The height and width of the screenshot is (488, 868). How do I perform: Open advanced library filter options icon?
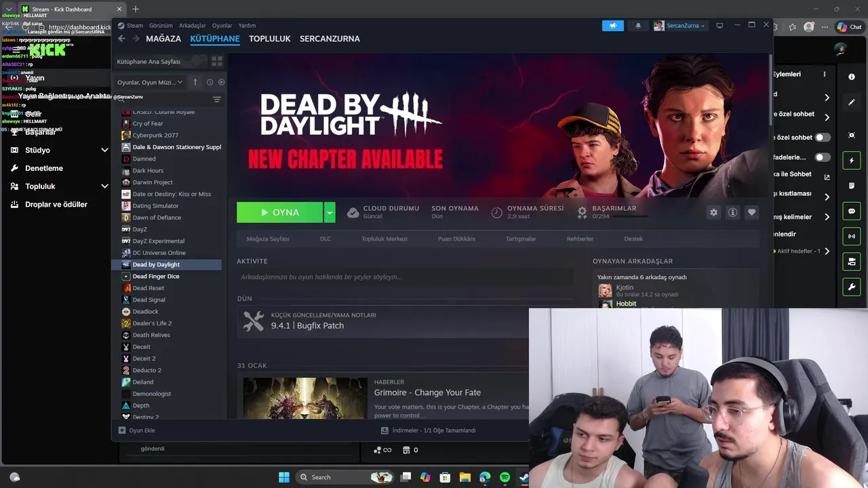click(x=217, y=100)
